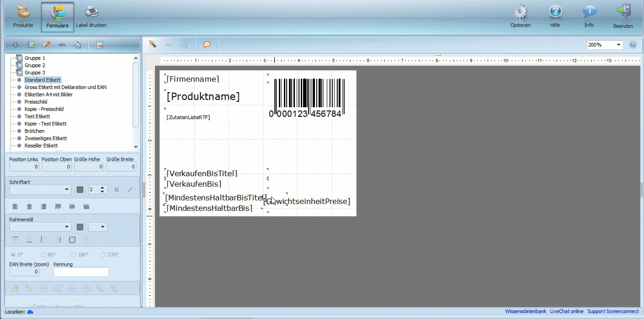Toggle right border icon

click(x=58, y=240)
